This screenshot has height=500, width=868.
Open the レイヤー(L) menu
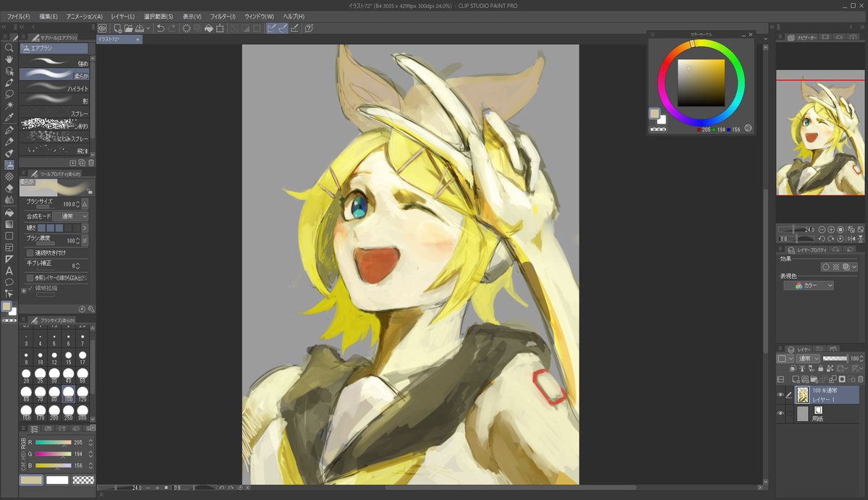pos(122,16)
